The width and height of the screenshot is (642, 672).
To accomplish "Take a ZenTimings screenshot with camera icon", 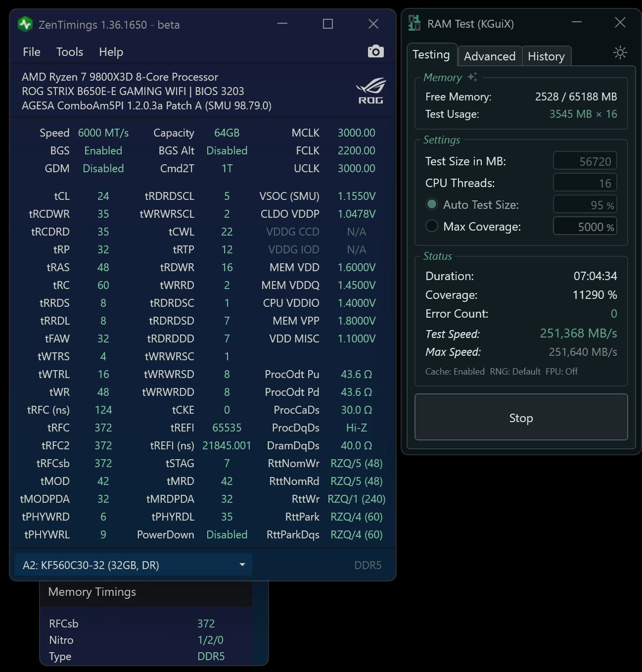I will coord(376,51).
